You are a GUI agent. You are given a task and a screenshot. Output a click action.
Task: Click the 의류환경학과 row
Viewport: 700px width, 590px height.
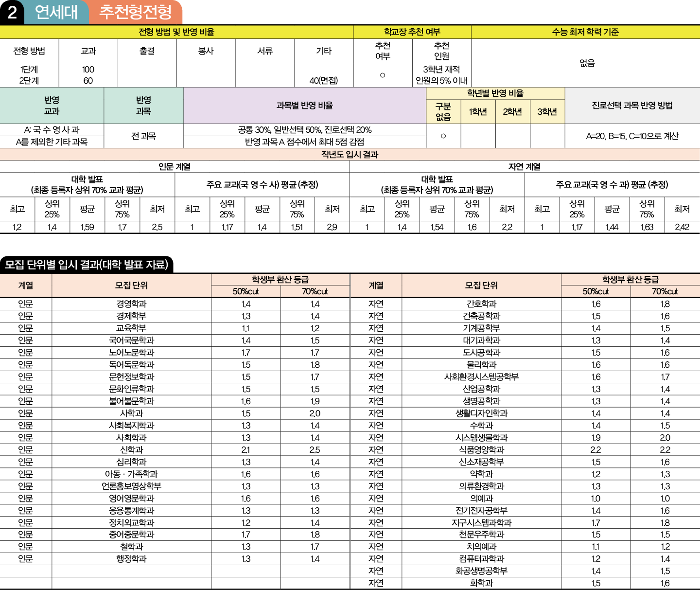point(525,486)
